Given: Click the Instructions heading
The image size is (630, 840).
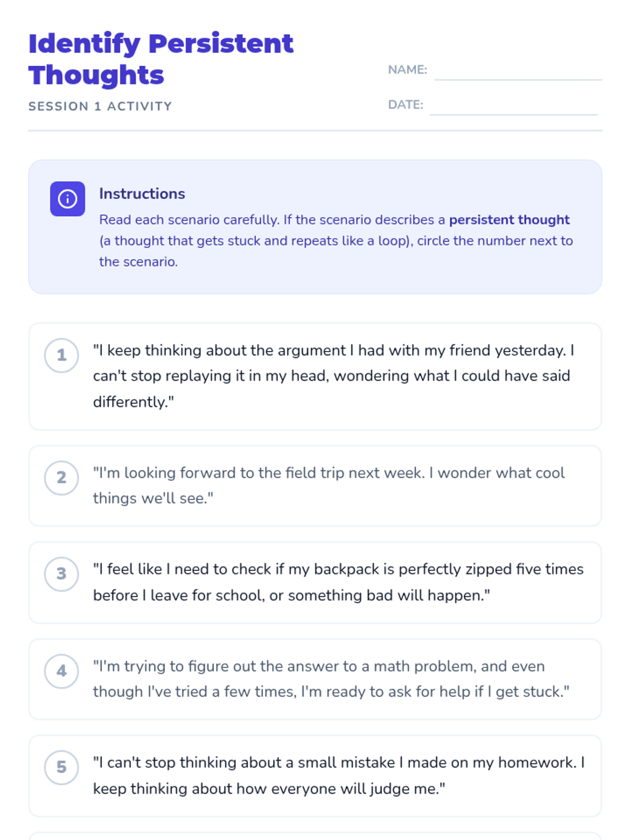Looking at the screenshot, I should click(142, 194).
